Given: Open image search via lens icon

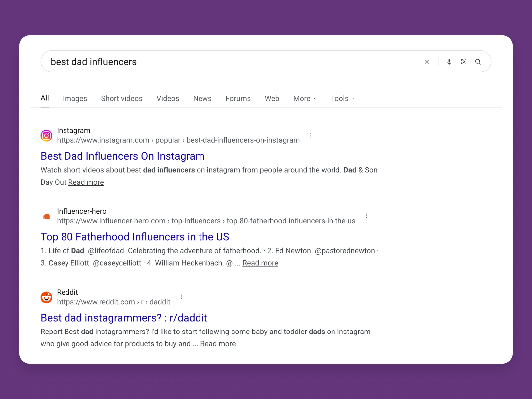Looking at the screenshot, I should (x=464, y=62).
